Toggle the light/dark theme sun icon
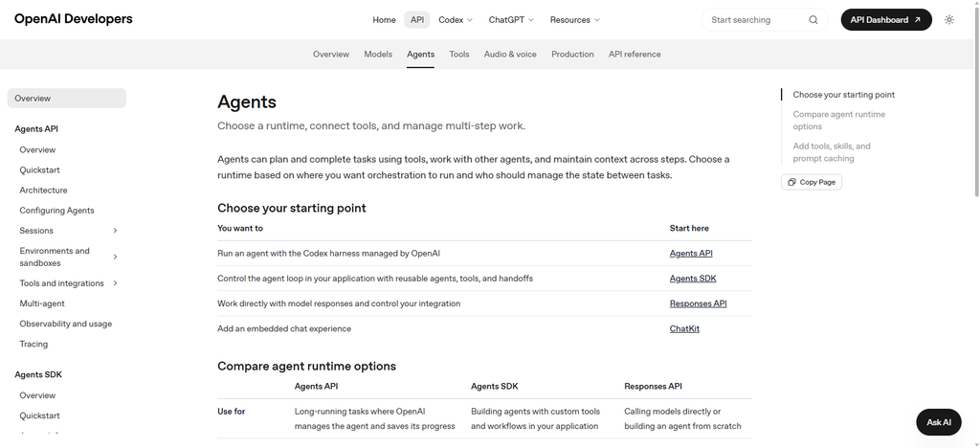 949,20
